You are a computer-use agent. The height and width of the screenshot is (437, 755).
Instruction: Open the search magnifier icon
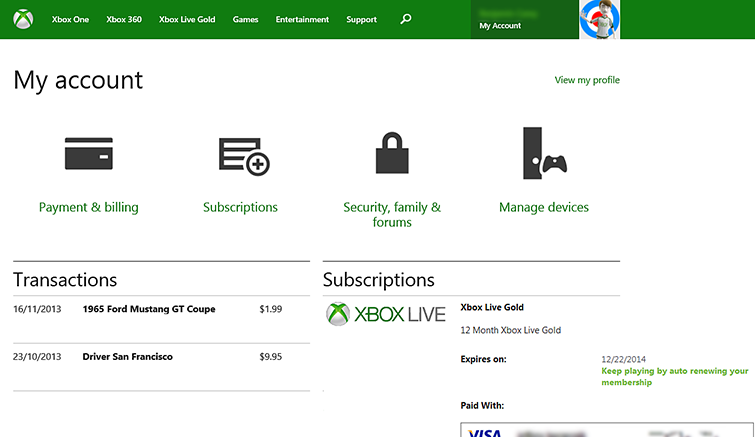click(x=406, y=19)
